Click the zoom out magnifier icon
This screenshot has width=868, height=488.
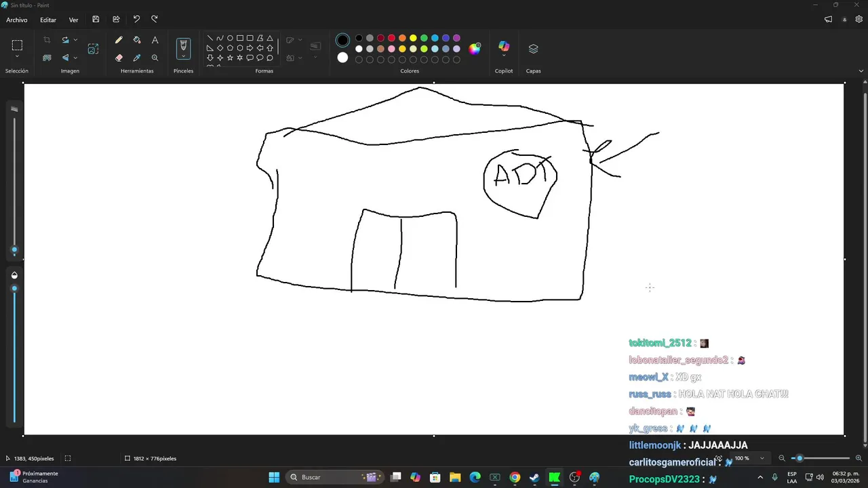[782, 458]
